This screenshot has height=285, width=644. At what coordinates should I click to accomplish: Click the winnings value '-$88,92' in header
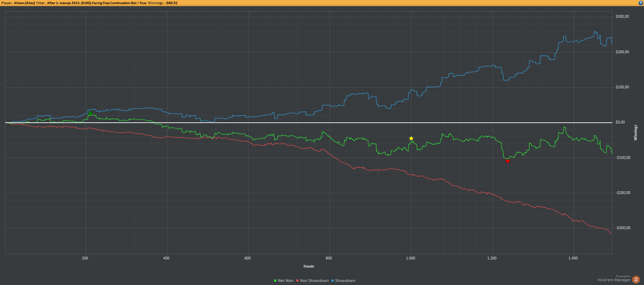tap(171, 3)
